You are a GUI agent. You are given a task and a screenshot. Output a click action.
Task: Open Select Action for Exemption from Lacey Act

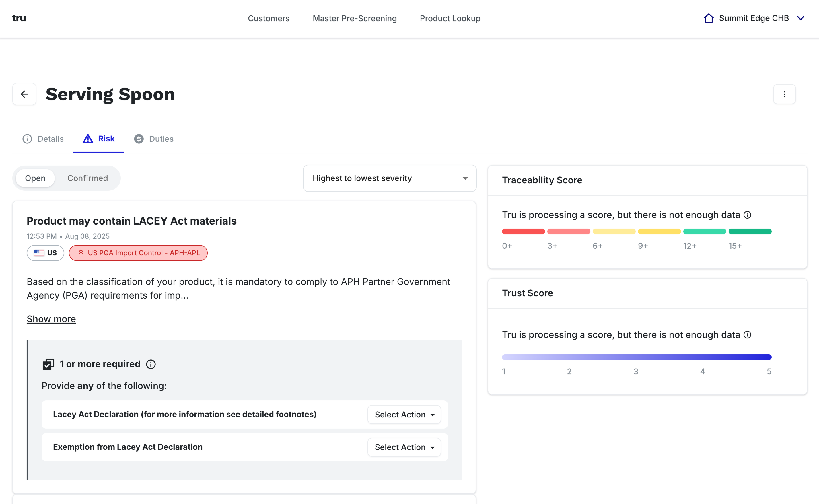point(404,447)
